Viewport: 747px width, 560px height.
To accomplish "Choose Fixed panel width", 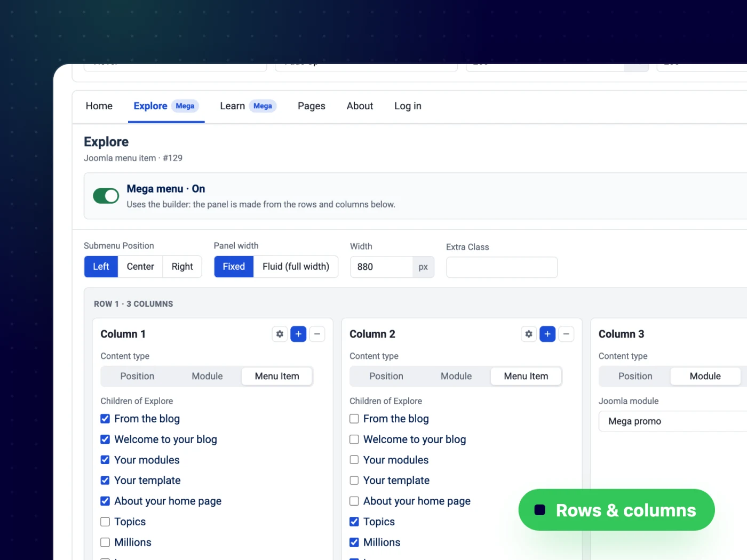I will click(x=234, y=267).
